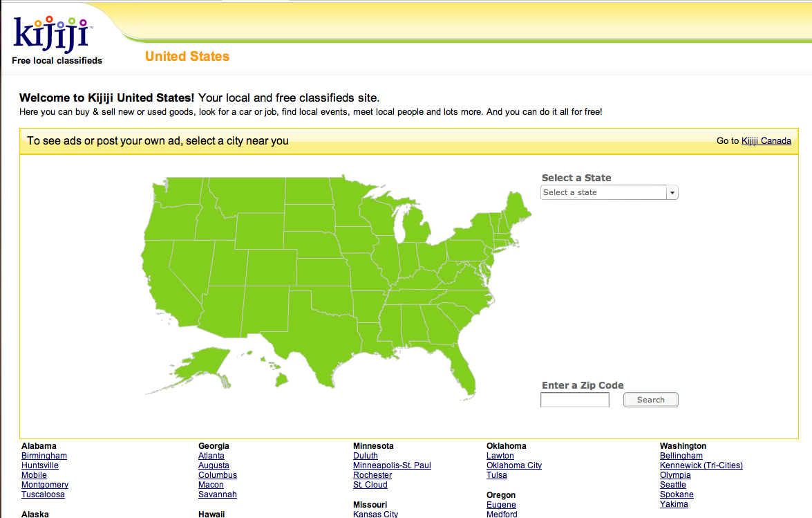The height and width of the screenshot is (518, 812).
Task: Click the Kansas City link
Action: coord(375,514)
